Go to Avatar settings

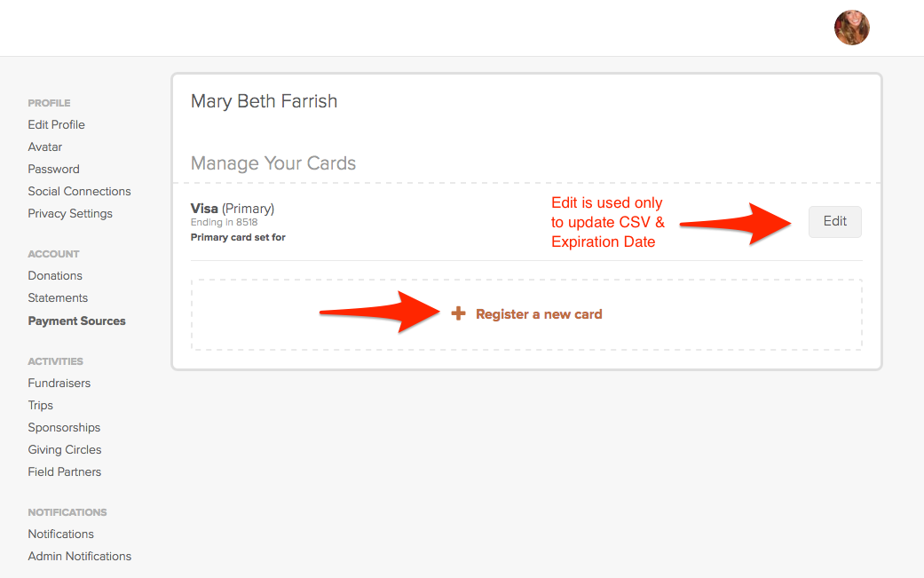(x=44, y=146)
